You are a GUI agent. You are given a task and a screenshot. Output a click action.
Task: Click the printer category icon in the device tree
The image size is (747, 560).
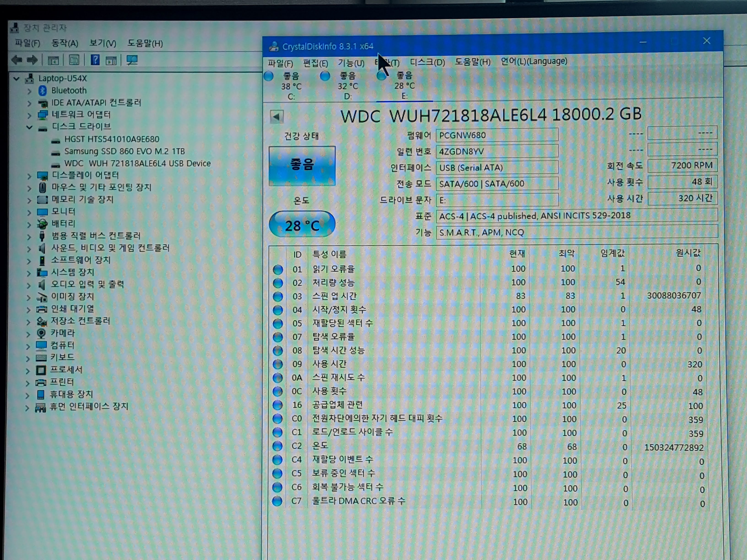click(x=41, y=382)
